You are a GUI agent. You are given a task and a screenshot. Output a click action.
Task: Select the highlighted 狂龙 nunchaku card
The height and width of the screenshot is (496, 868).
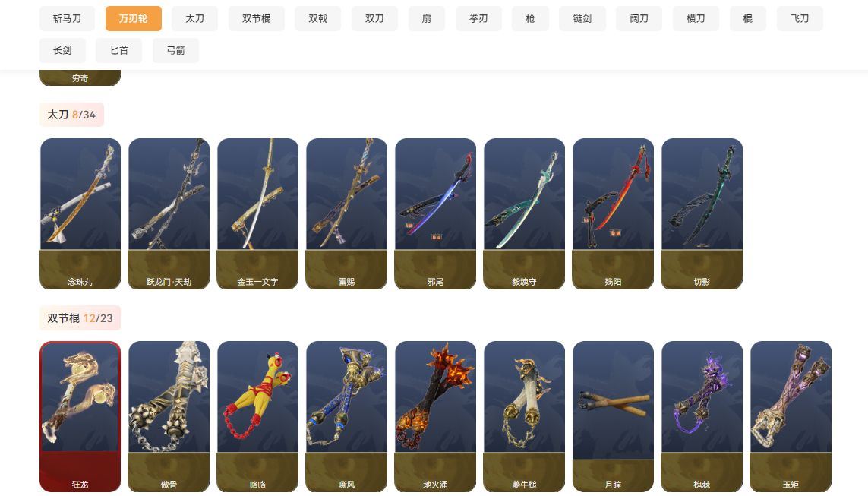click(80, 416)
